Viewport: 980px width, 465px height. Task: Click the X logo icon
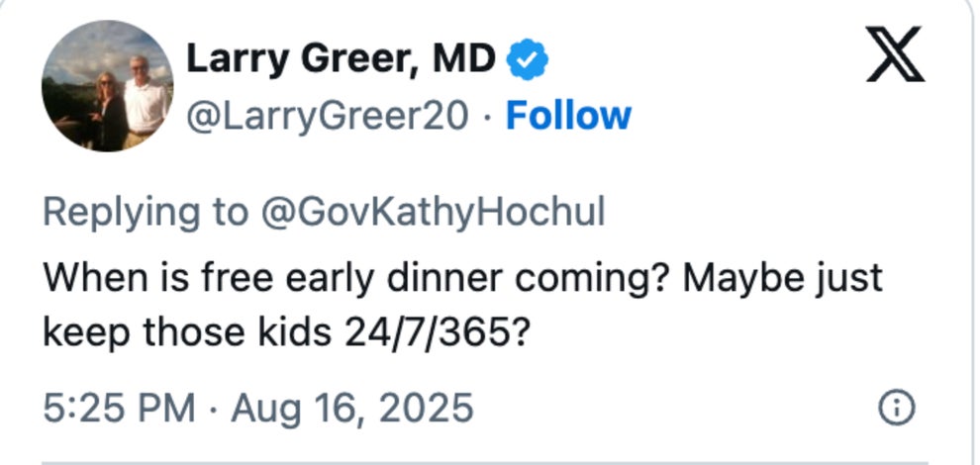[x=895, y=58]
